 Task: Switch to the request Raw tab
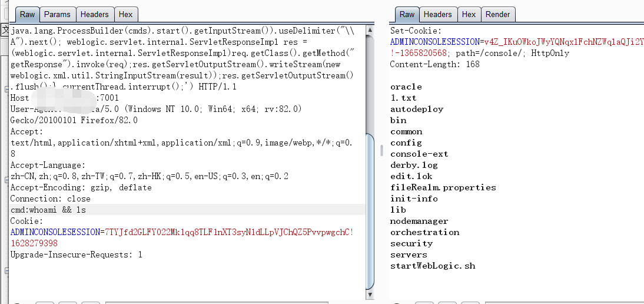tap(28, 14)
